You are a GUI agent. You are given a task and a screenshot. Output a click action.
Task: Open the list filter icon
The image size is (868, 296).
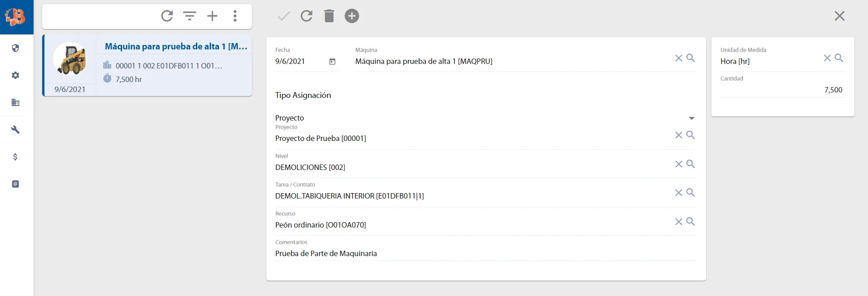(x=190, y=16)
